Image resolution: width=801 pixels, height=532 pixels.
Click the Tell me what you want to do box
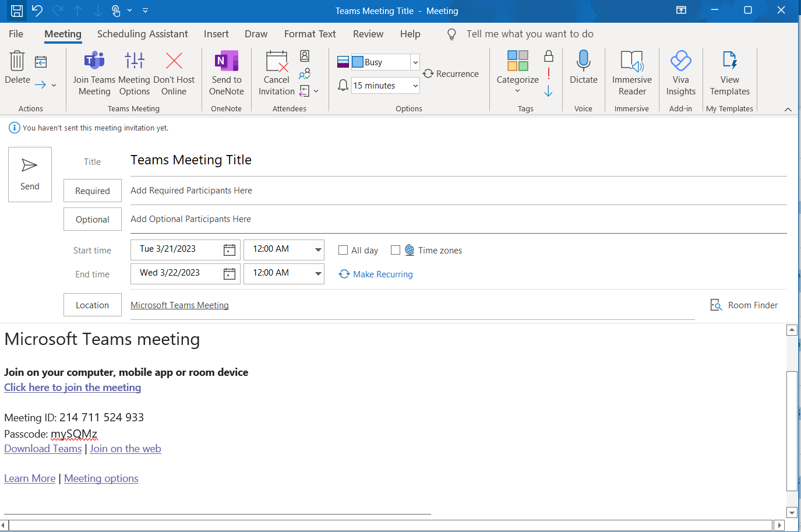coord(530,34)
